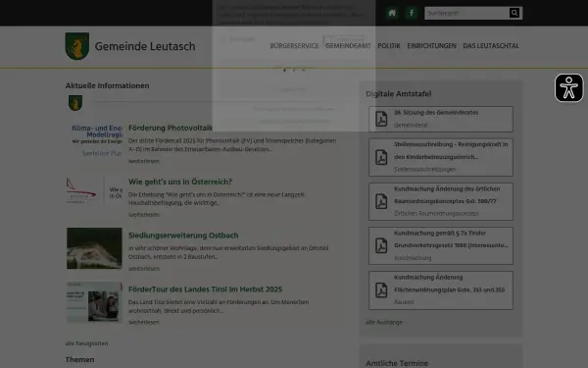Click weiterlesen under Siedlungserweiterung Ostbach

tap(144, 269)
